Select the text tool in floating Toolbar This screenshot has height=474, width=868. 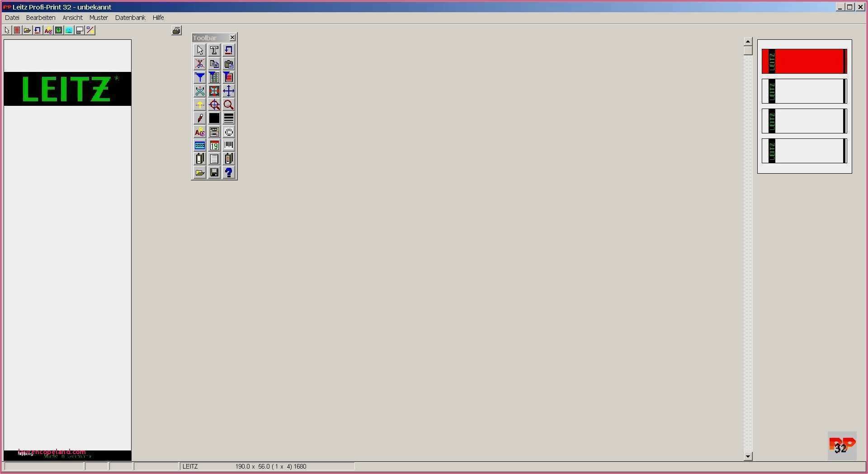(214, 50)
